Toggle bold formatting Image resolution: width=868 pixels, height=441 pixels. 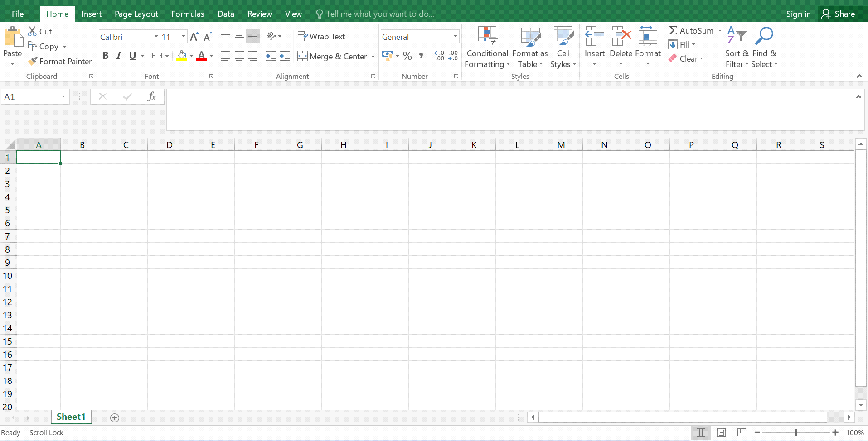pyautogui.click(x=106, y=55)
